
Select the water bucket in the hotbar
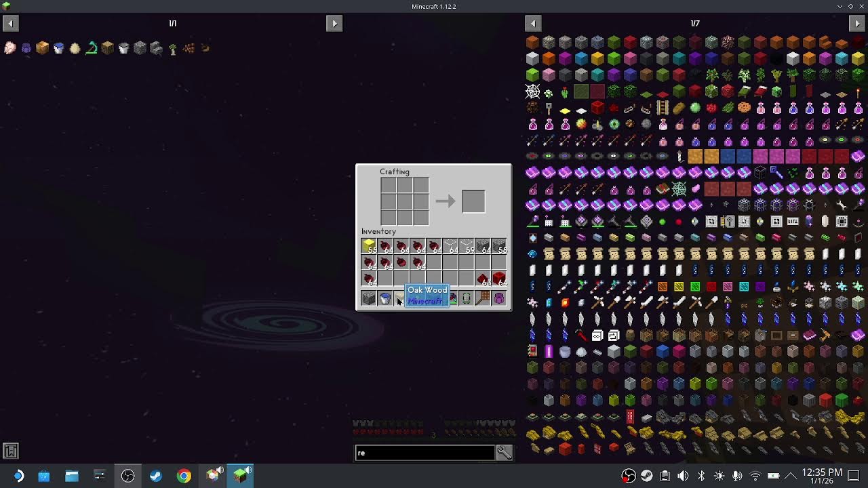[385, 299]
